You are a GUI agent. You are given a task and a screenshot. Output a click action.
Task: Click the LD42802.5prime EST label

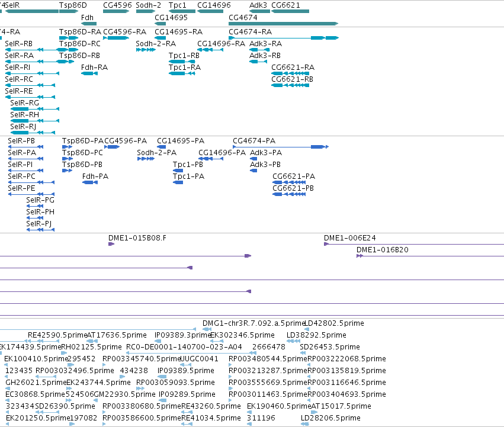click(334, 323)
